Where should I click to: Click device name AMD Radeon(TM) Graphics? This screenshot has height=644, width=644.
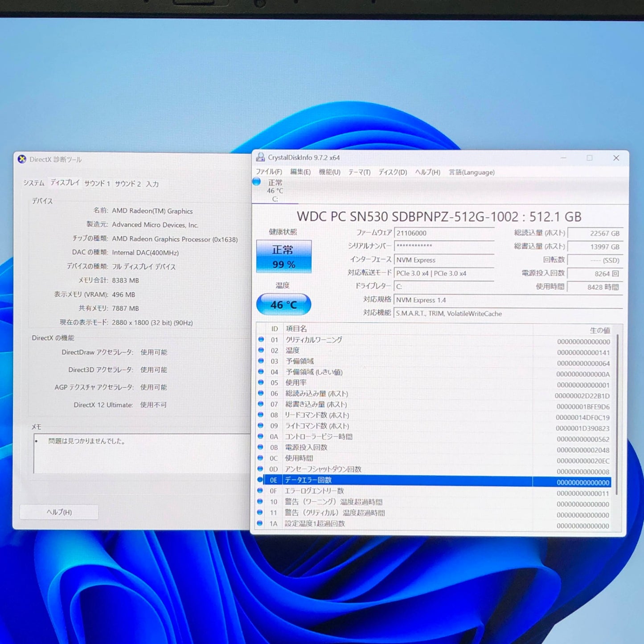tap(152, 211)
